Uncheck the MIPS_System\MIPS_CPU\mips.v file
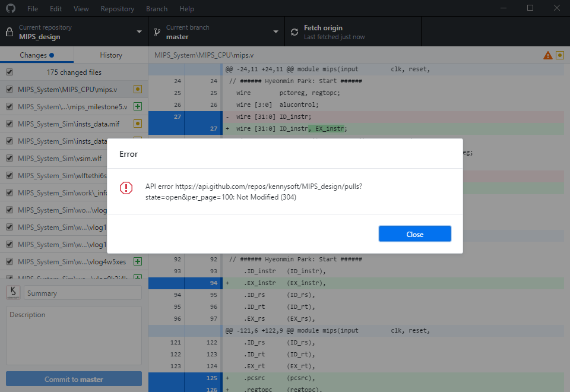Image resolution: width=570 pixels, height=392 pixels. pyautogui.click(x=9, y=88)
